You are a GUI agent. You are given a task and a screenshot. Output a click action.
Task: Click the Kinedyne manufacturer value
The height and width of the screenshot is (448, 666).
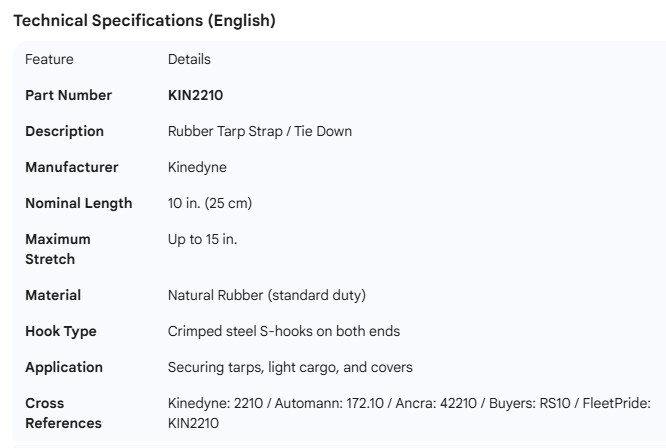(197, 167)
